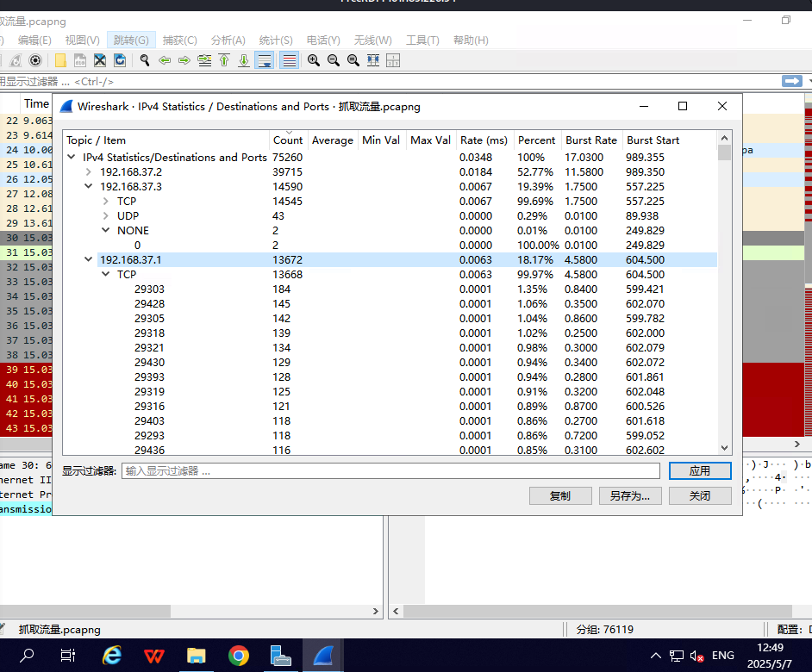Go back in packet history with the left arrow
This screenshot has height=672, width=812.
pyautogui.click(x=165, y=60)
